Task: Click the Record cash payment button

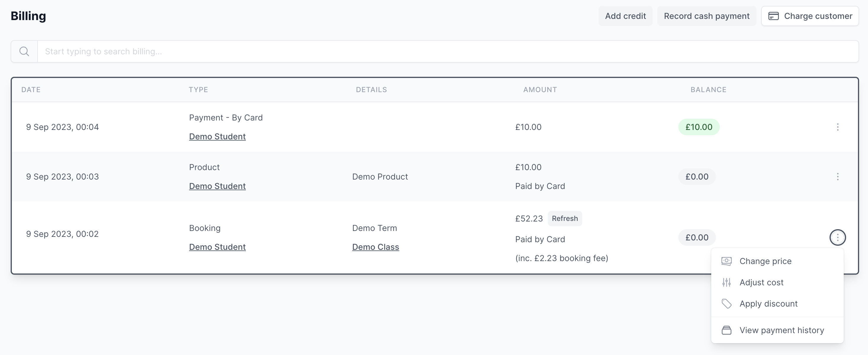Action: pos(706,16)
